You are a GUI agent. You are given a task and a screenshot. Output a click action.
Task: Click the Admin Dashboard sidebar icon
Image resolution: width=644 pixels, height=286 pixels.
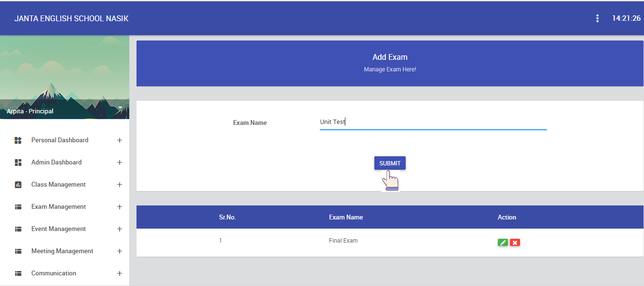(18, 163)
